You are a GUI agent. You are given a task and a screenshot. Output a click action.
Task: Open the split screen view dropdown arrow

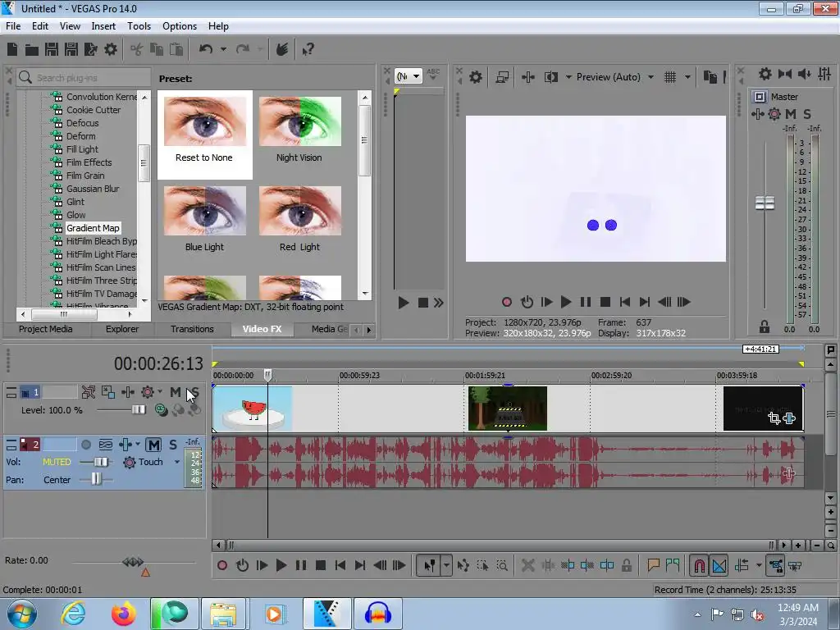pos(568,77)
